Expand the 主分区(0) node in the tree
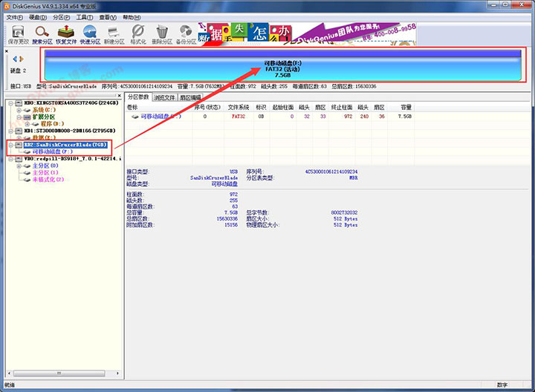 (x=19, y=166)
